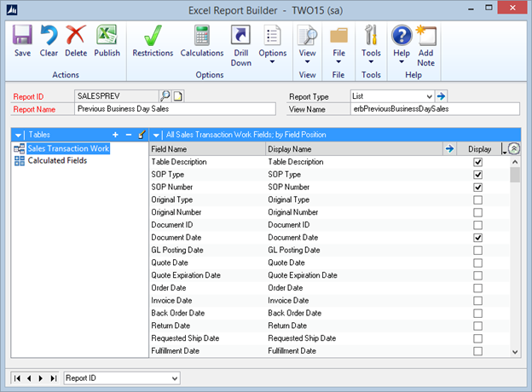Open the Calculations calculator tool

(x=202, y=35)
